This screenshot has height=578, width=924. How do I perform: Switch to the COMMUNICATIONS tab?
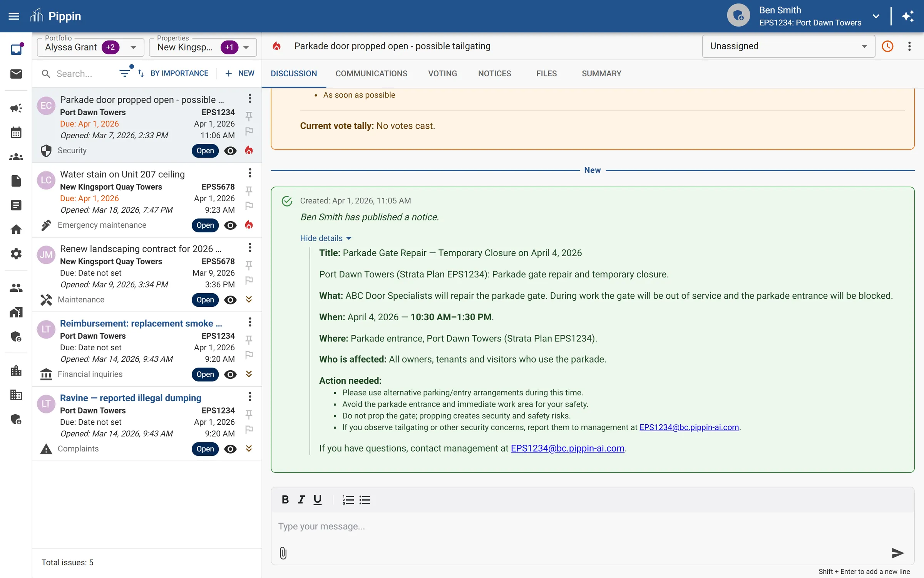pos(371,74)
